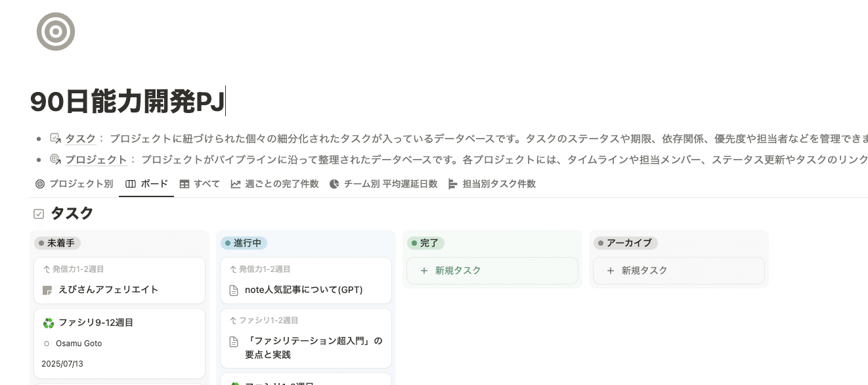Switch to the プロジェクト別 view tab

tap(74, 184)
